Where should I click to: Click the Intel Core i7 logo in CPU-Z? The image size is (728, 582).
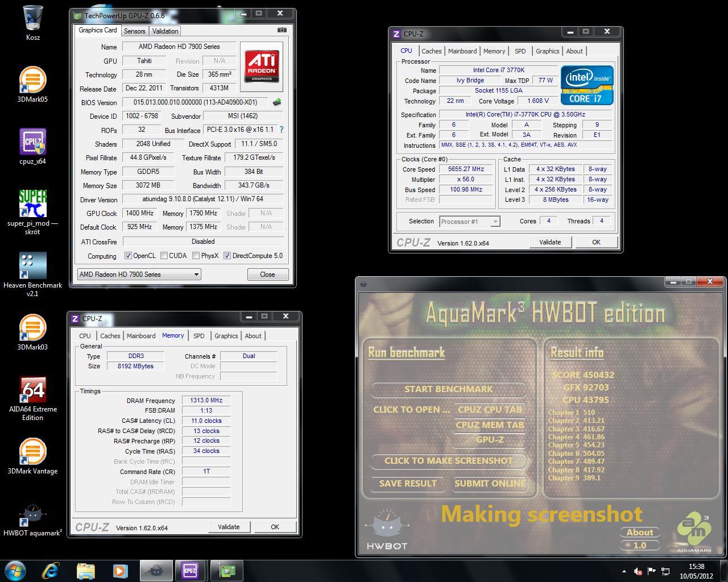coord(587,85)
